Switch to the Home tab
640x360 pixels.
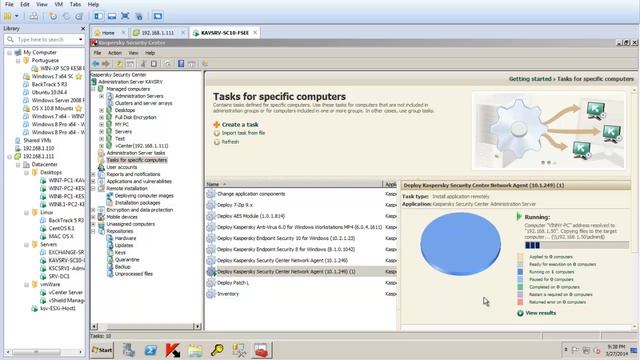coord(108,33)
